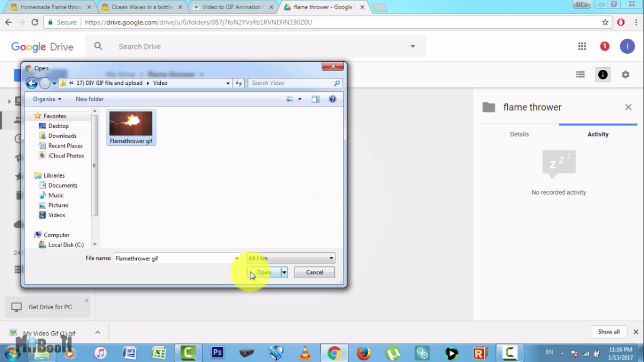Image resolution: width=644 pixels, height=362 pixels.
Task: Toggle the preview pane
Action: click(315, 99)
